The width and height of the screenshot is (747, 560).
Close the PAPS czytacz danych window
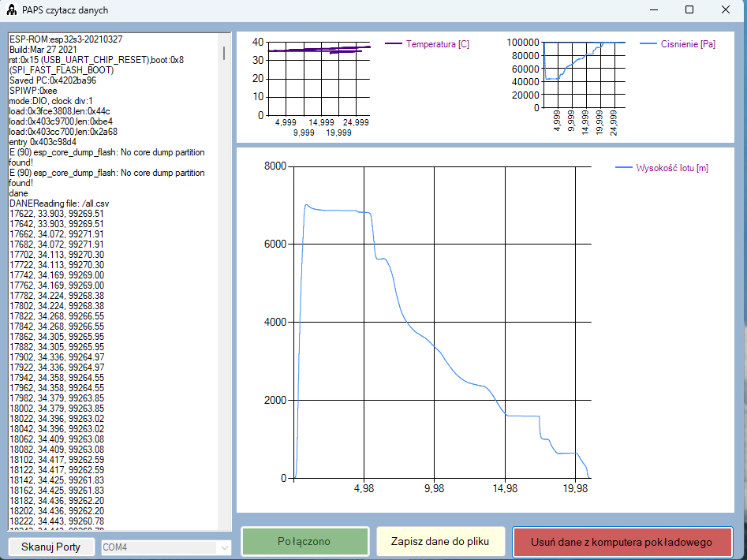(726, 10)
